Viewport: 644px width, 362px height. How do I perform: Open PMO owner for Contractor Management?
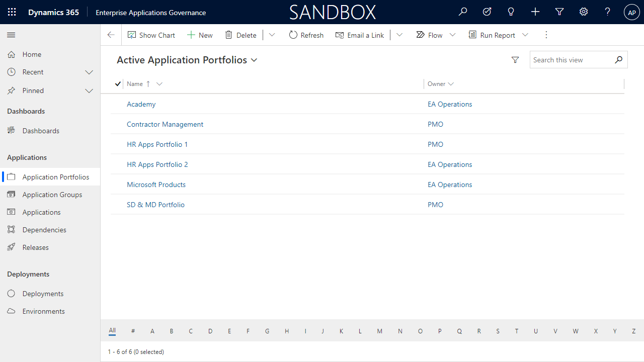click(436, 124)
